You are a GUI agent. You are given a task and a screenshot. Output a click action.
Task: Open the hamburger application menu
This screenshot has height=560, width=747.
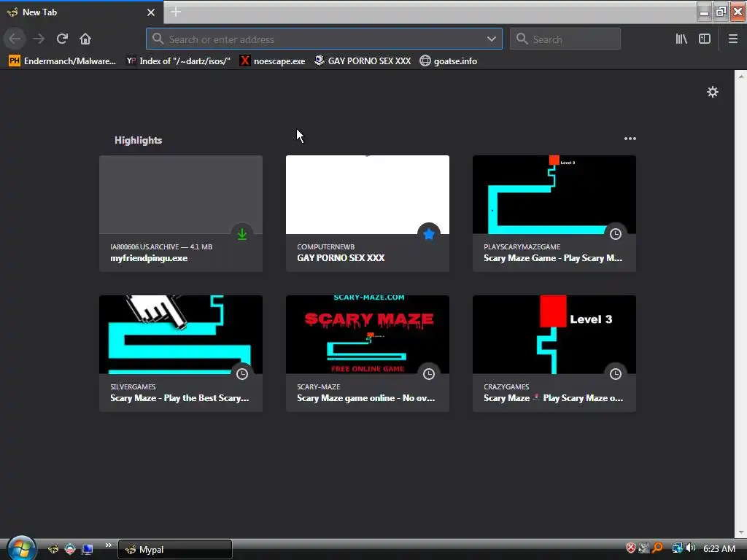click(x=732, y=39)
